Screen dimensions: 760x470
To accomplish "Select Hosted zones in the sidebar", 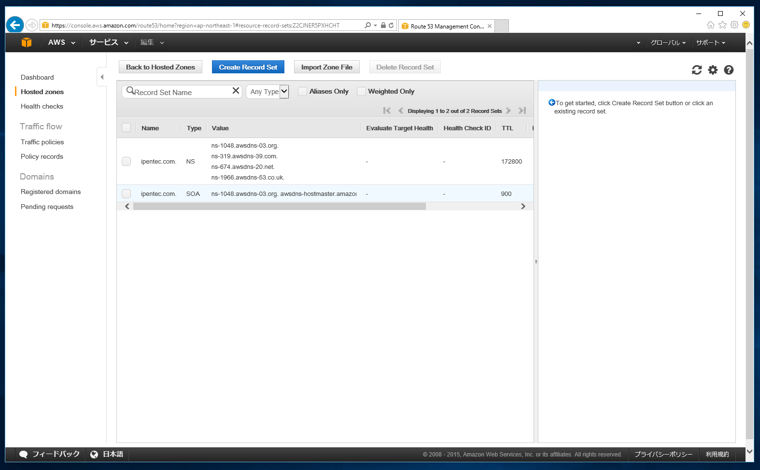I will pyautogui.click(x=42, y=92).
